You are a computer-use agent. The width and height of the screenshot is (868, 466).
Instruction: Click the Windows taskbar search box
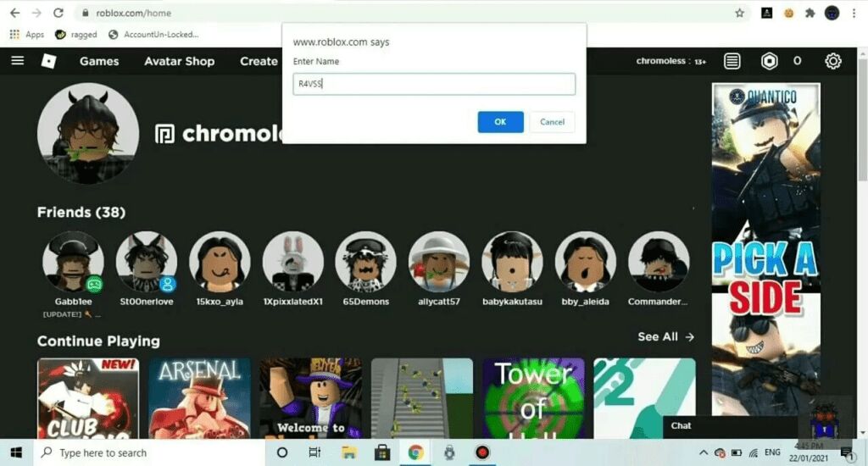[149, 452]
